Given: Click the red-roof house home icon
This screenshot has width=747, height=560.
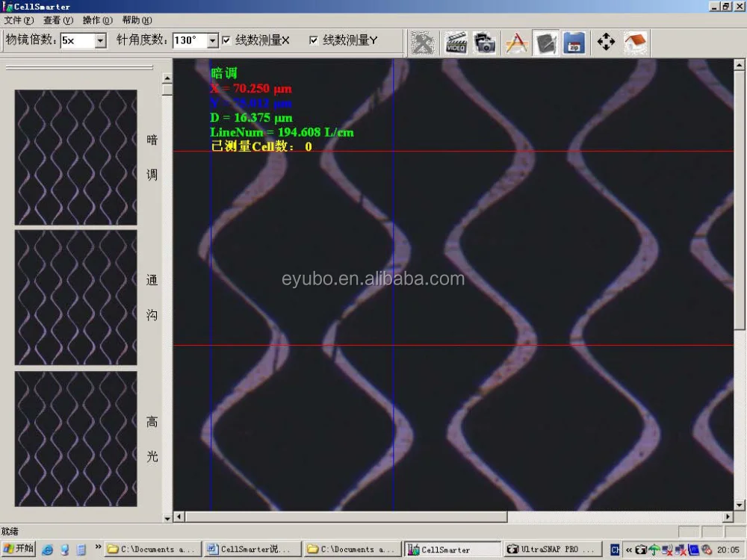Looking at the screenshot, I should (635, 43).
